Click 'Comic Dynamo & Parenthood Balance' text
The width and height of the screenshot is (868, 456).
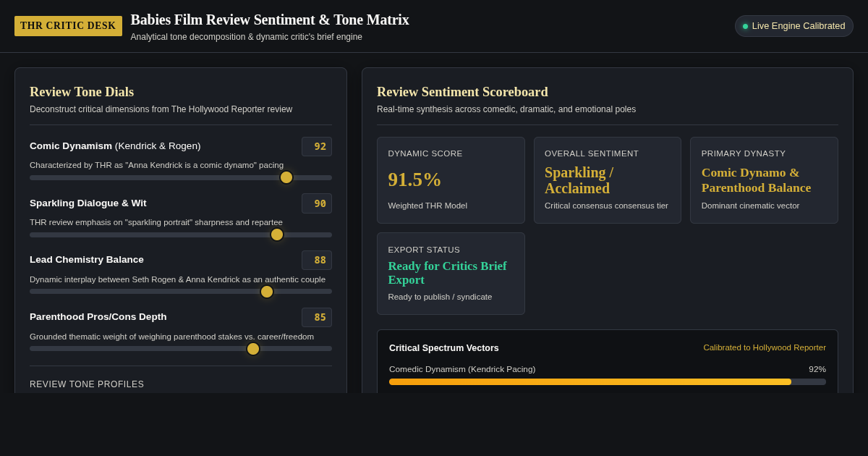(756, 180)
